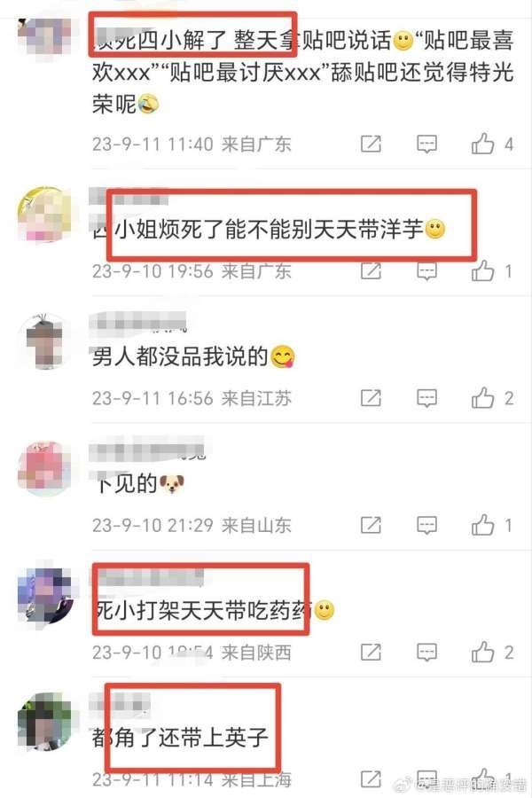The height and width of the screenshot is (798, 532).
Task: Like the comment posted 23-9-11 11:40
Action: [x=482, y=144]
